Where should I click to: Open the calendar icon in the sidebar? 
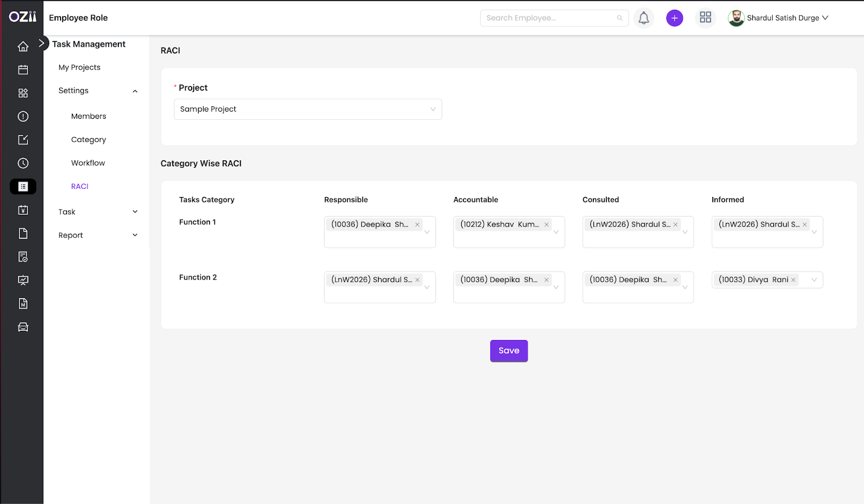(x=23, y=70)
